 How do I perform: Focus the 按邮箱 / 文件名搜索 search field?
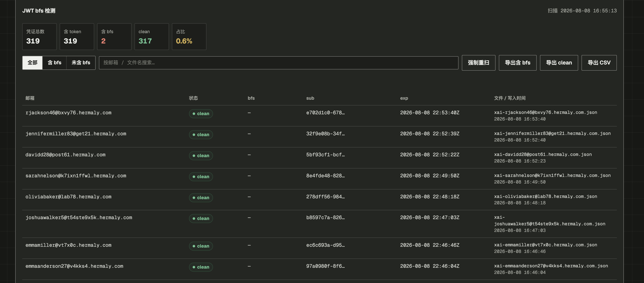pyautogui.click(x=278, y=63)
